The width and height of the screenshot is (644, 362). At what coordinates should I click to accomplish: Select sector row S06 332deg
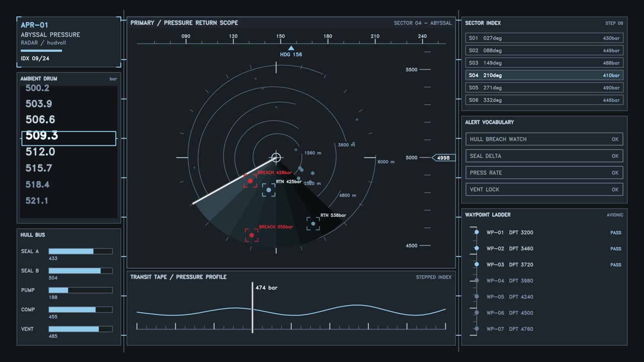click(544, 100)
